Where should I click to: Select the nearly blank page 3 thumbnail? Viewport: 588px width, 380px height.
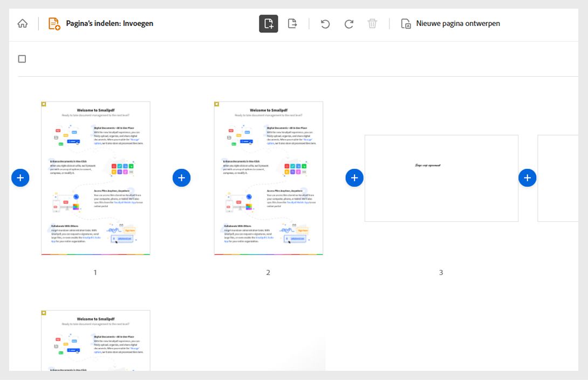441,178
